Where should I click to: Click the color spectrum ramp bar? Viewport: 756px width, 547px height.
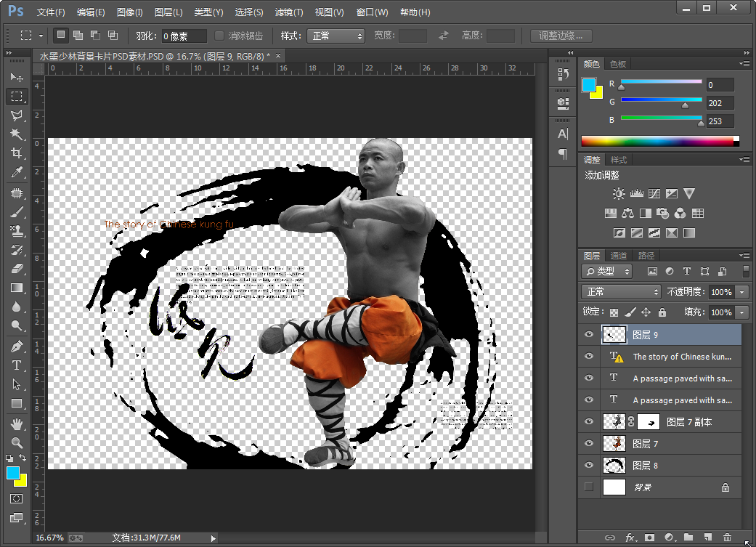click(659, 141)
